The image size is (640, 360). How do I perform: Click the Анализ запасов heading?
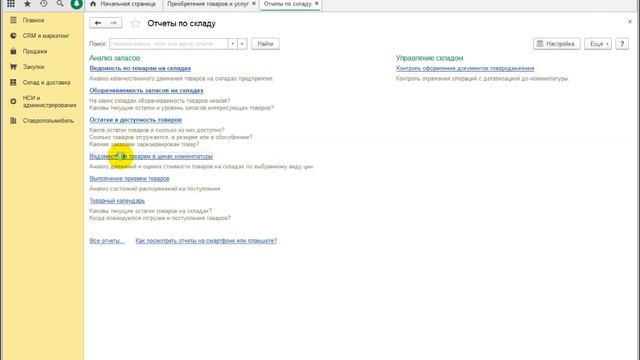(114, 58)
